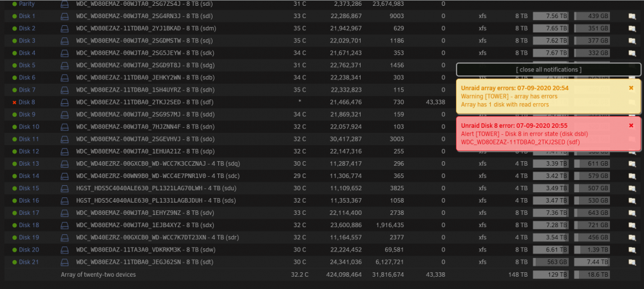Click the total reads value 424,098,464
The width and height of the screenshot is (644, 289).
point(343,275)
